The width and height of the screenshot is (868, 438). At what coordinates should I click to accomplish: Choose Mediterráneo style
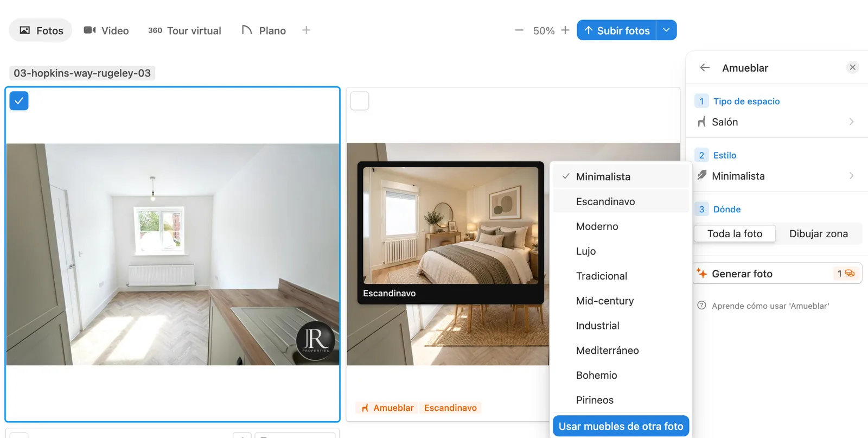point(621,351)
